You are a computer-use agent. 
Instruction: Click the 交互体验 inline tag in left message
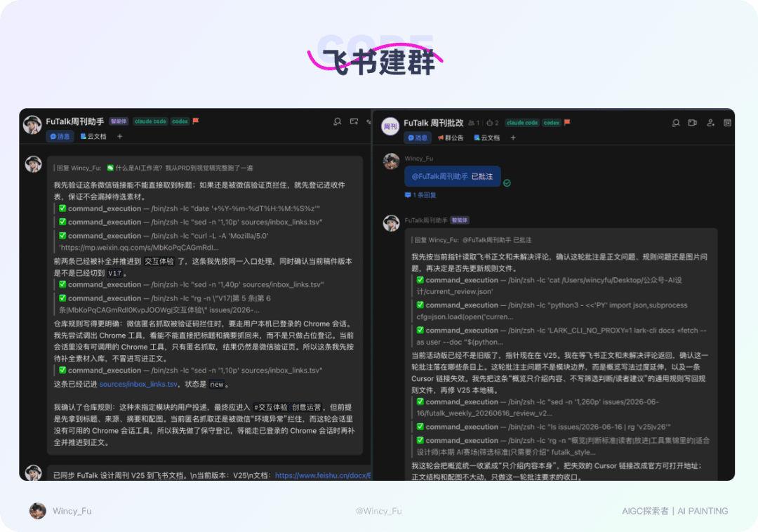(159, 261)
